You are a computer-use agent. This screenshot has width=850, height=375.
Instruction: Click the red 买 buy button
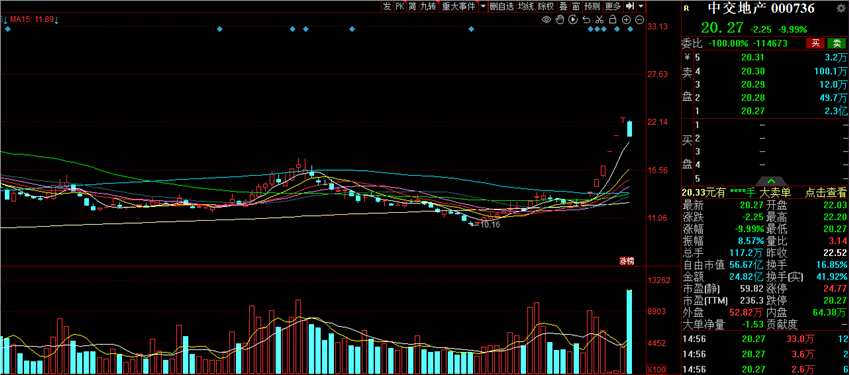pyautogui.click(x=815, y=43)
